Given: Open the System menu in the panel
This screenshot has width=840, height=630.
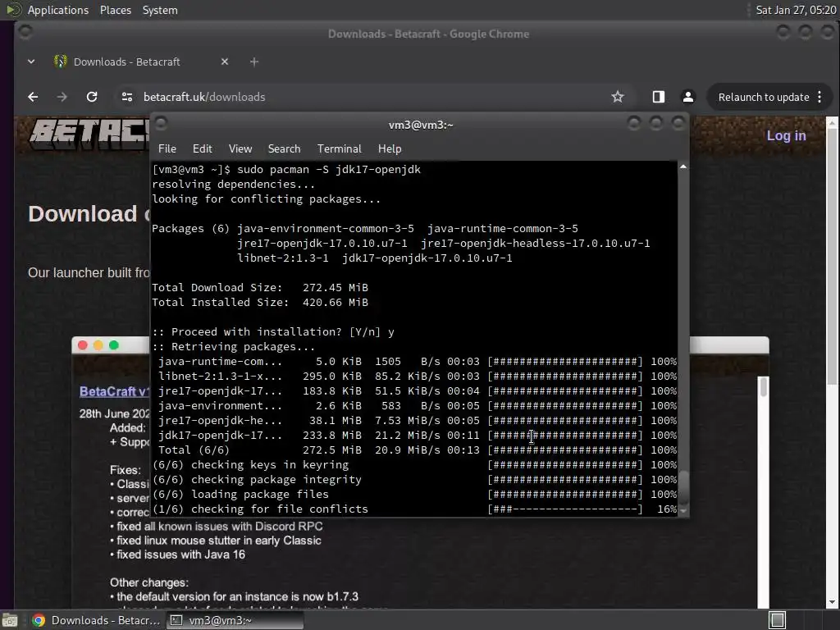Looking at the screenshot, I should 160,10.
